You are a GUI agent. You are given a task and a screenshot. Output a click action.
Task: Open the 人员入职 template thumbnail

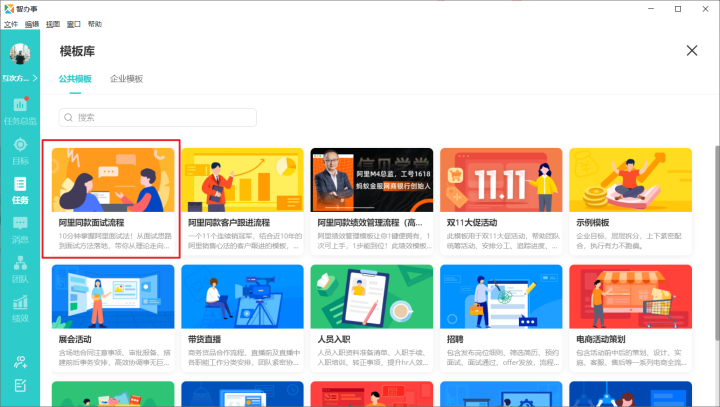[371, 296]
